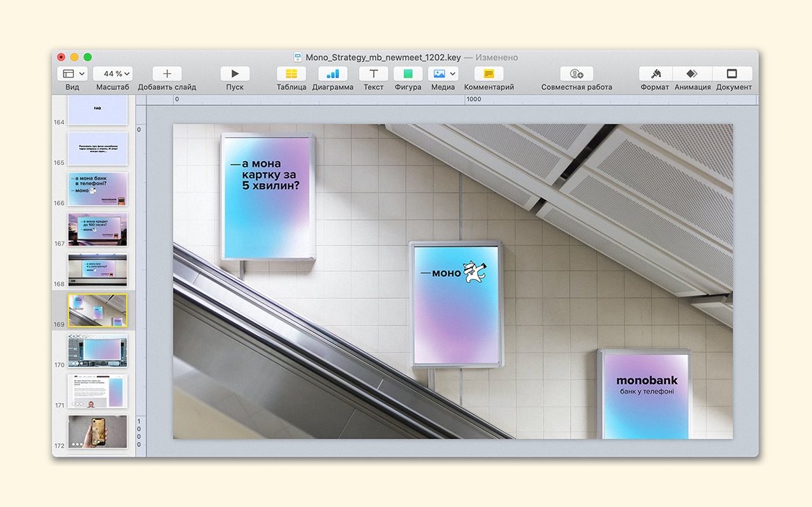Click 'банк у телефоні' text on slide
Screen dimensions: 812x507
point(647,391)
